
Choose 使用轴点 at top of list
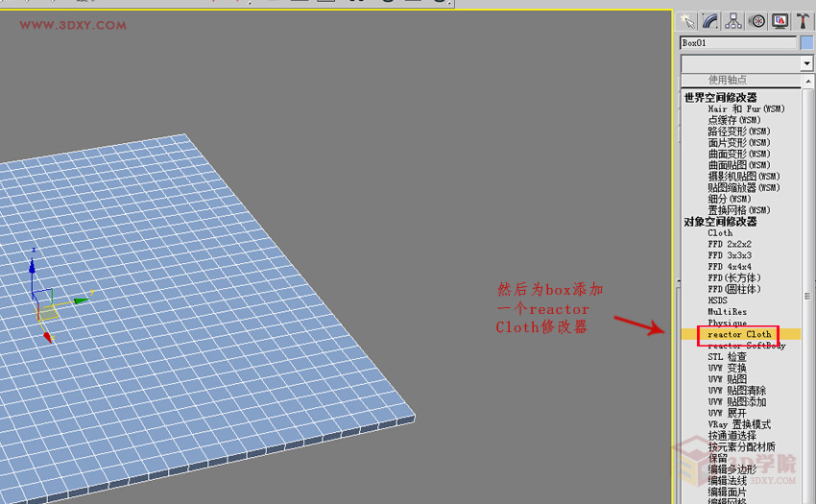727,80
